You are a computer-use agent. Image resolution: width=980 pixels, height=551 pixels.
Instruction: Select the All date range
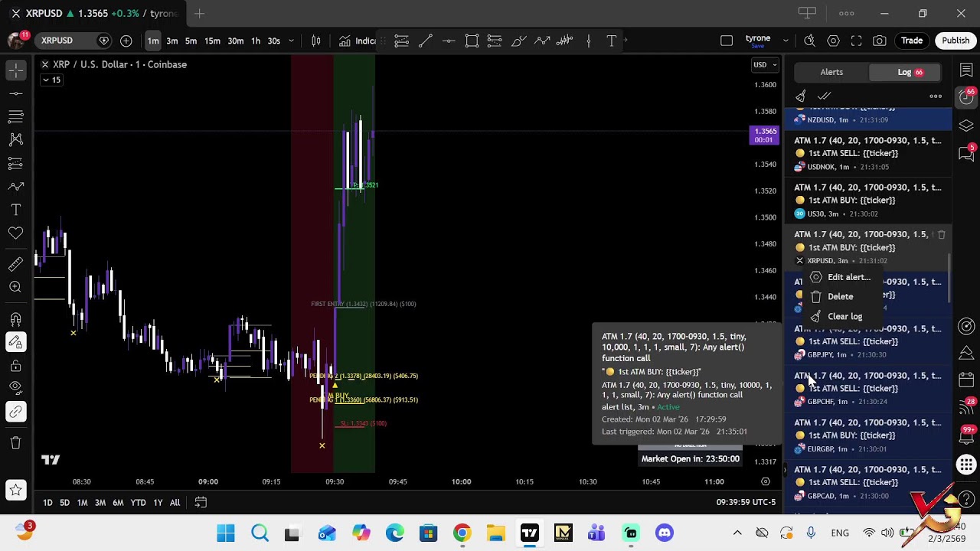point(175,503)
